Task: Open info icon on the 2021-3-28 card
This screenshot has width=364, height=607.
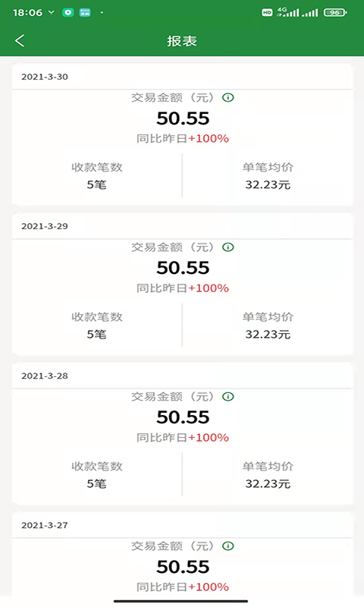Action: pos(228,396)
